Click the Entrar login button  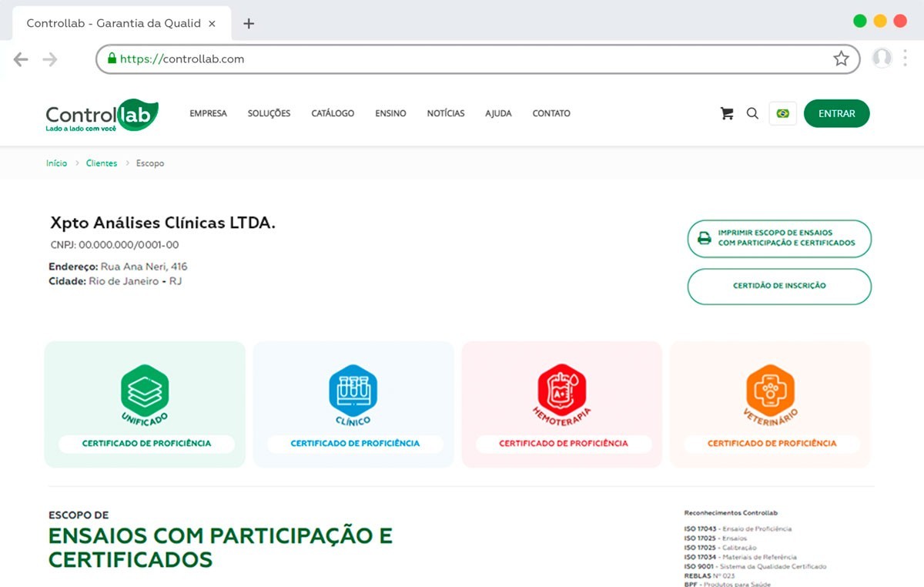[837, 113]
